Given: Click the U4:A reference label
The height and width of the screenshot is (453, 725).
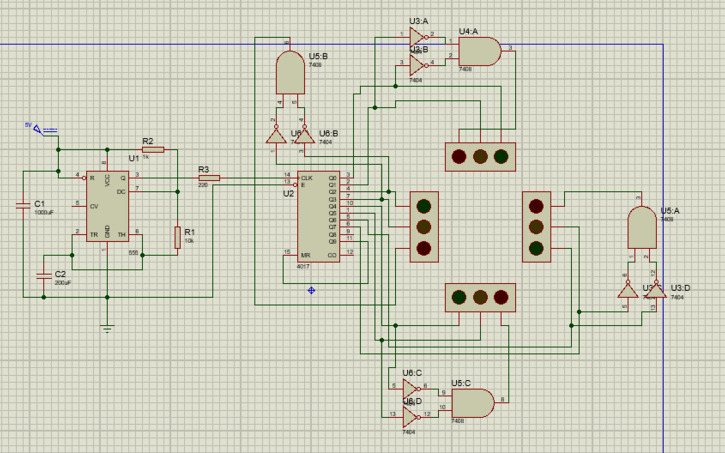Looking at the screenshot, I should point(468,31).
